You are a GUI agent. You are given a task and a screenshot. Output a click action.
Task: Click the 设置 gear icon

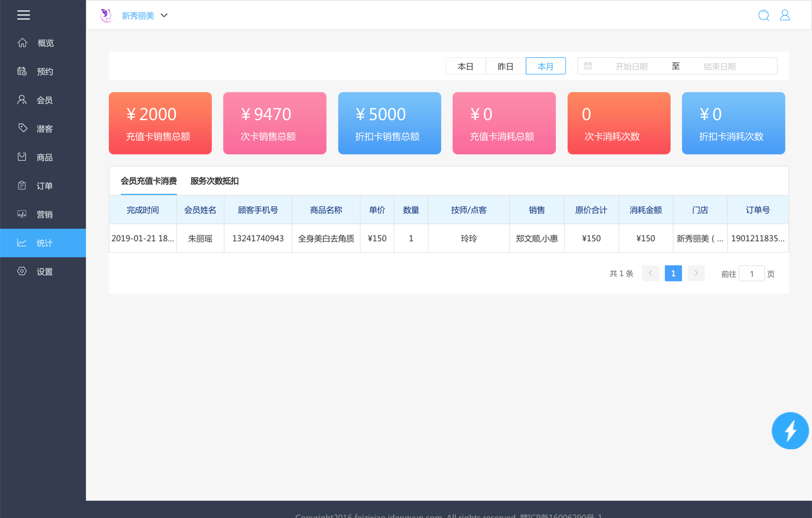click(x=22, y=271)
